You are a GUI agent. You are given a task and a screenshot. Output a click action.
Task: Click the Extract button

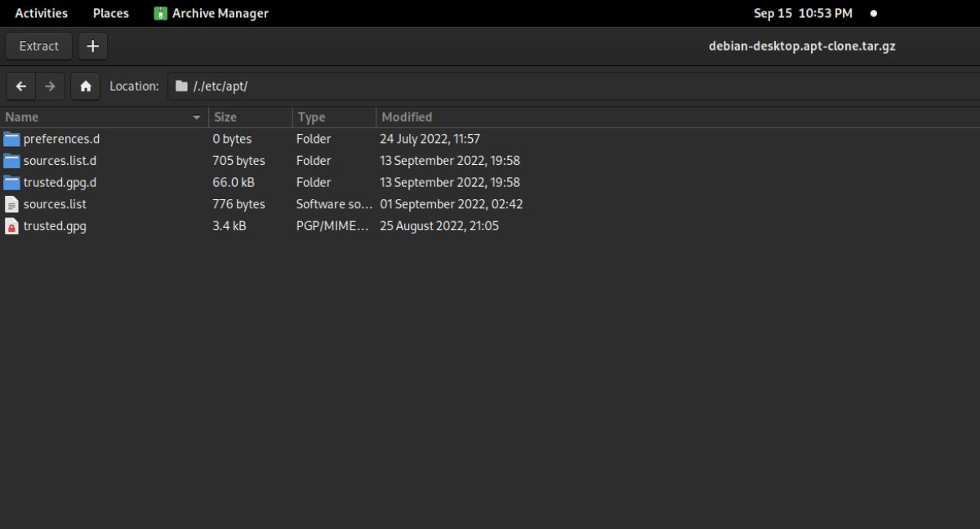(x=38, y=46)
